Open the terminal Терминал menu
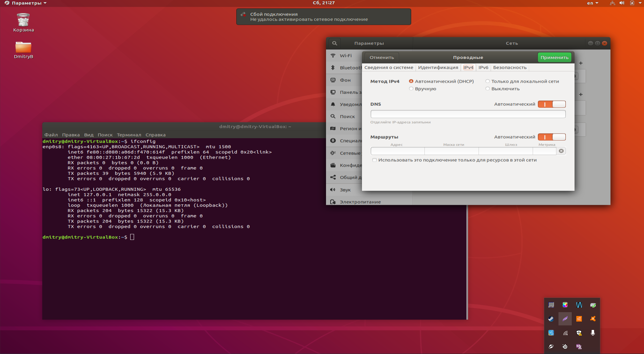644x354 pixels. click(x=129, y=135)
